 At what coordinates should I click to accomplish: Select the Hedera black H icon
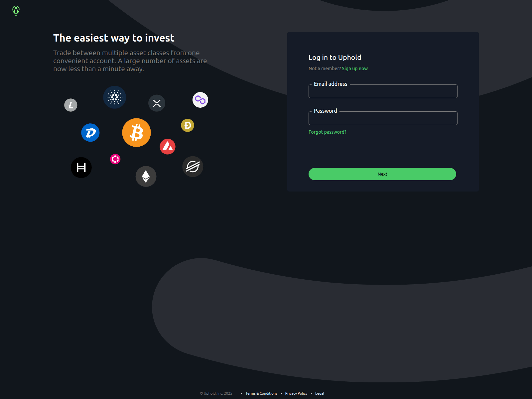pyautogui.click(x=81, y=168)
